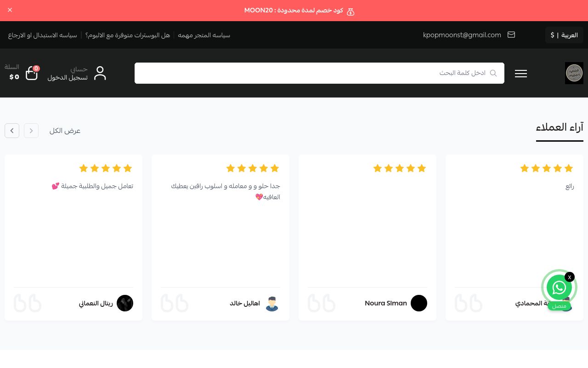
Task: Click the Moon store logo
Action: [x=574, y=73]
